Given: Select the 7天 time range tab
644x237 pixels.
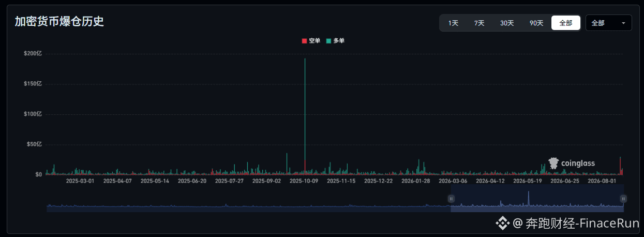Looking at the screenshot, I should [x=480, y=23].
